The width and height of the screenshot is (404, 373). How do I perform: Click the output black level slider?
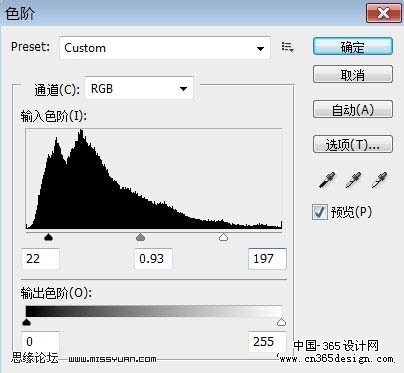click(x=26, y=322)
